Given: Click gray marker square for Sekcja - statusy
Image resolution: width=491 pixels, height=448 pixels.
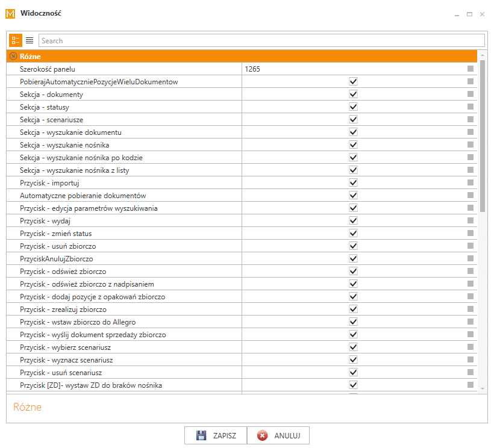Looking at the screenshot, I should (x=471, y=107).
